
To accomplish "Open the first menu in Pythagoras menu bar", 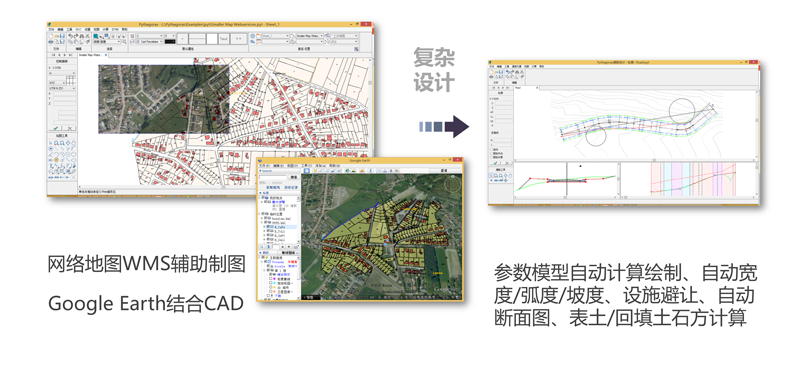I will [x=51, y=30].
